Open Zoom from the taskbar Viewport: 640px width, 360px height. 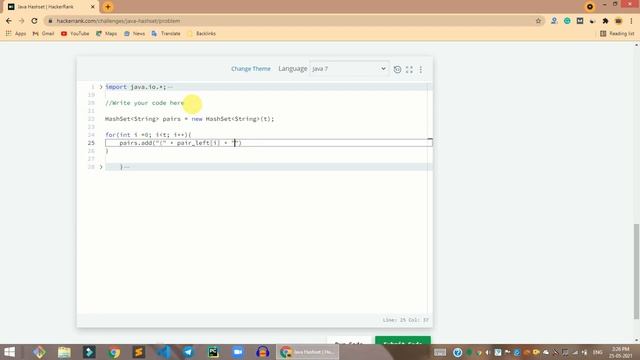coord(238,352)
